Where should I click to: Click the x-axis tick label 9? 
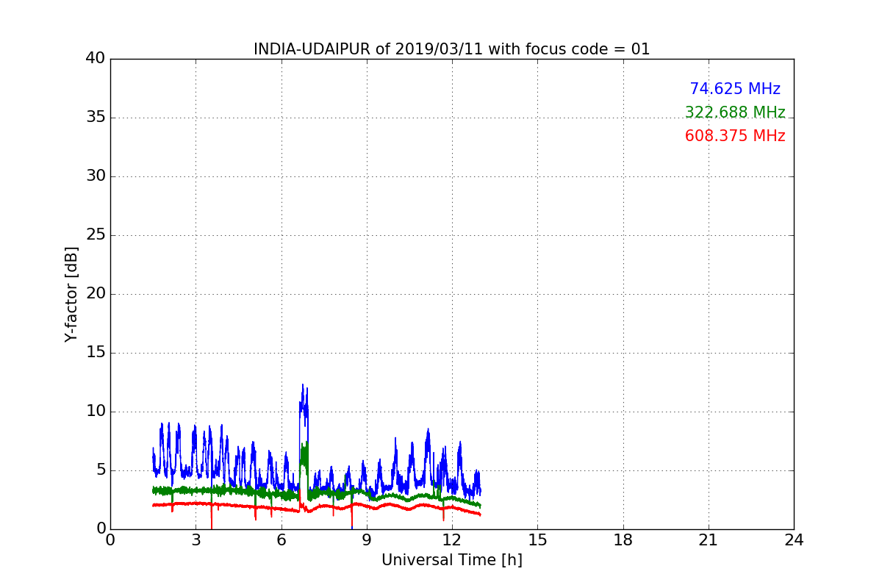[x=367, y=540]
